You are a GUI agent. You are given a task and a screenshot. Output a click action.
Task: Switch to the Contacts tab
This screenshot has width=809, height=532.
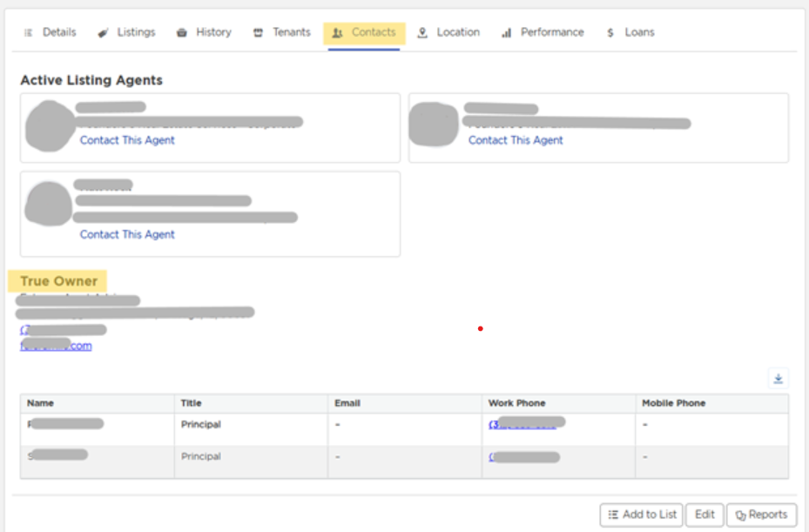tap(364, 33)
